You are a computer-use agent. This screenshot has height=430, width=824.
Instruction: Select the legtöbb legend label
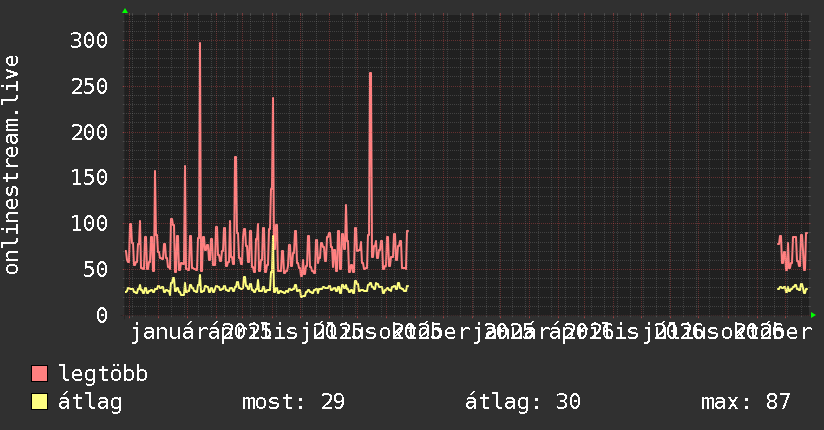pos(103,374)
